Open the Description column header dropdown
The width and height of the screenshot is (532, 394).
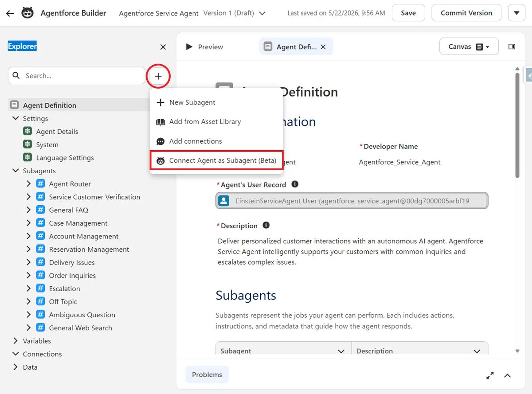[477, 351]
